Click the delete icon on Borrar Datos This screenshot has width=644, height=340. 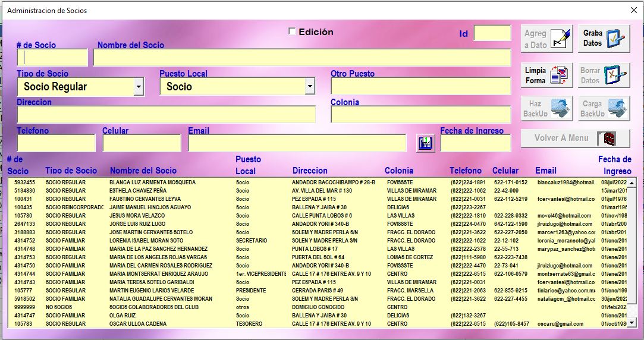pyautogui.click(x=615, y=75)
